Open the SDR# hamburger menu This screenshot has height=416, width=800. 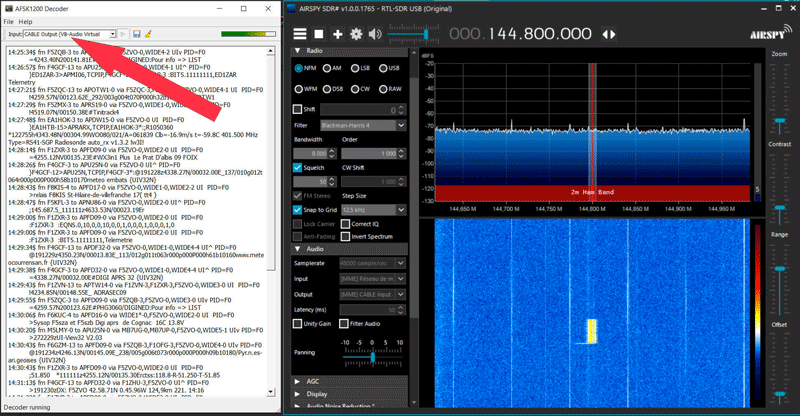pos(300,34)
